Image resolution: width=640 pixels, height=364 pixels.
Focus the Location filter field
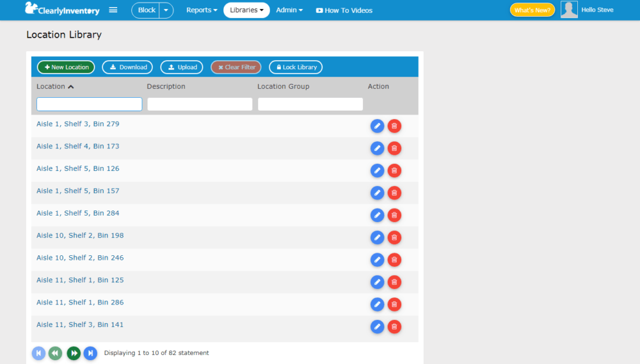90,104
